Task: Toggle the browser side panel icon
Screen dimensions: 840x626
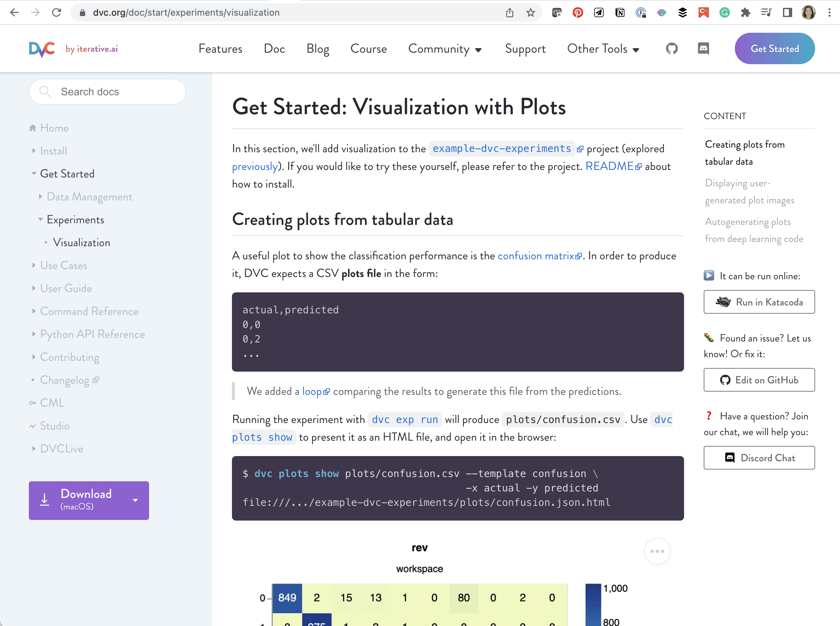Action: 787,12
